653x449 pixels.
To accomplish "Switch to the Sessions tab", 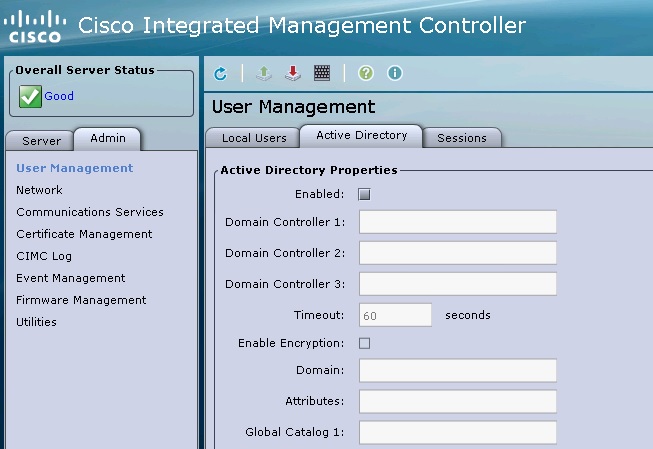I will tap(461, 138).
